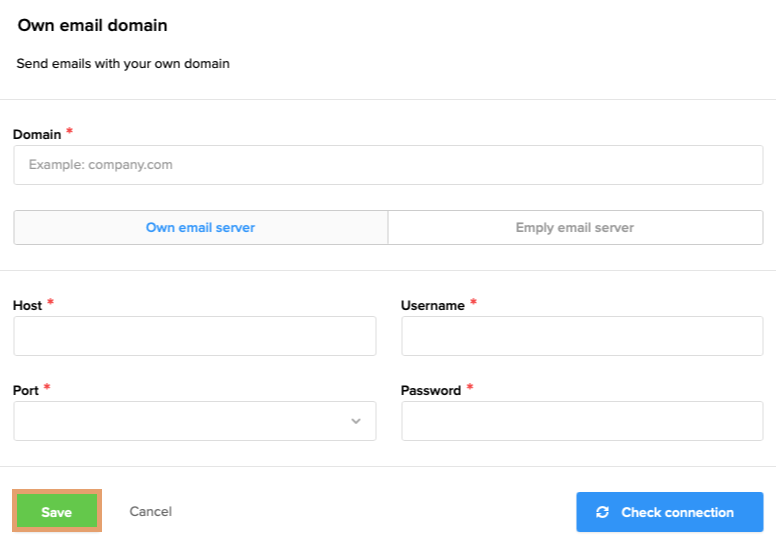Screen dimensions: 776x547
Task: Click the Check connection button
Action: 670,512
